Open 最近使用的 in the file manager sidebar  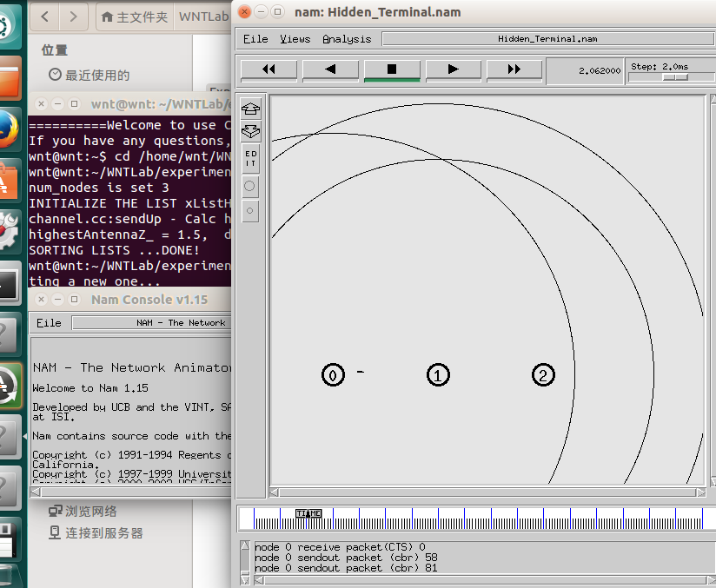[89, 75]
